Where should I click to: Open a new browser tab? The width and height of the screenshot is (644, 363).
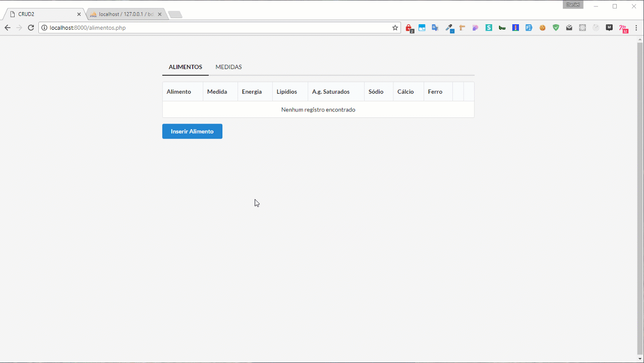click(x=175, y=15)
